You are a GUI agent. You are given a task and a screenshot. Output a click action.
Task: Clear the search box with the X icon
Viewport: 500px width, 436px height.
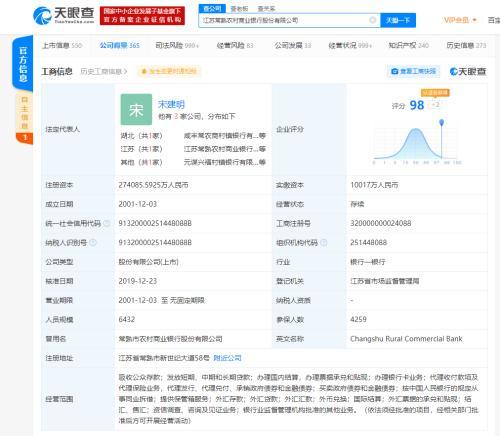point(373,20)
